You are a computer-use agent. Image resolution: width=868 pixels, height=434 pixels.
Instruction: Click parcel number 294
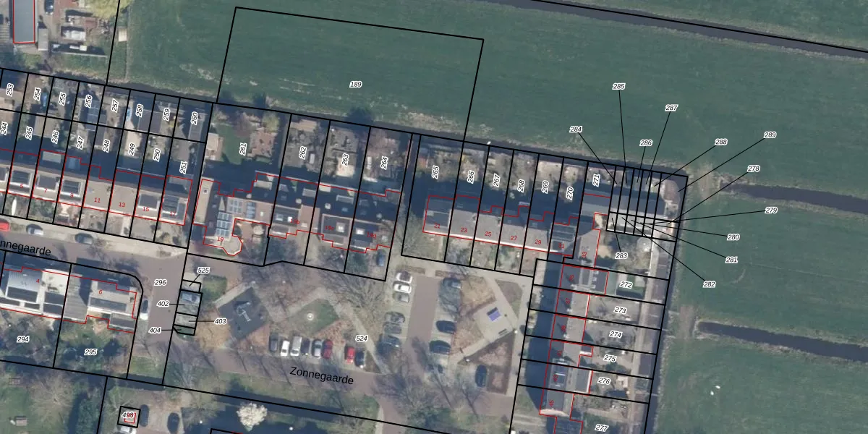[x=23, y=339]
